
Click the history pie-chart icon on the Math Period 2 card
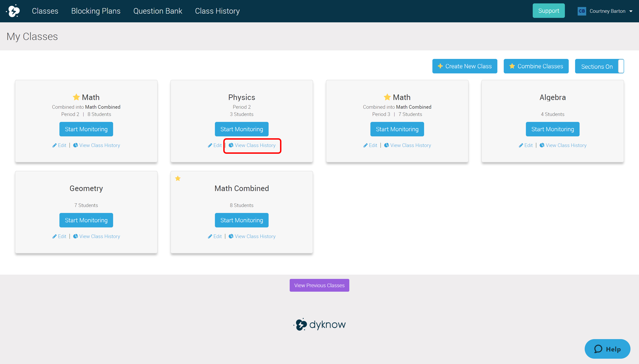click(75, 145)
